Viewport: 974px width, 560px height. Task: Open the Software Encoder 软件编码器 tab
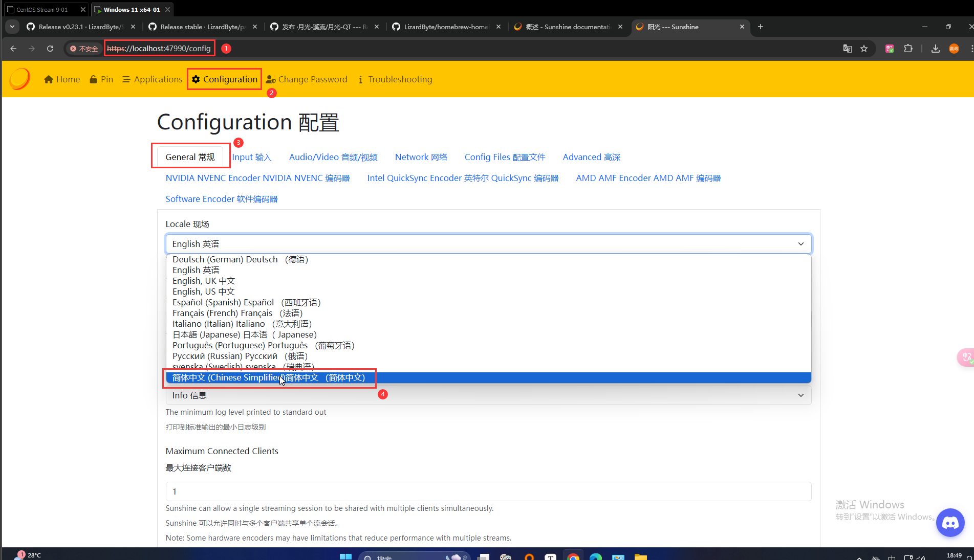[x=221, y=199]
